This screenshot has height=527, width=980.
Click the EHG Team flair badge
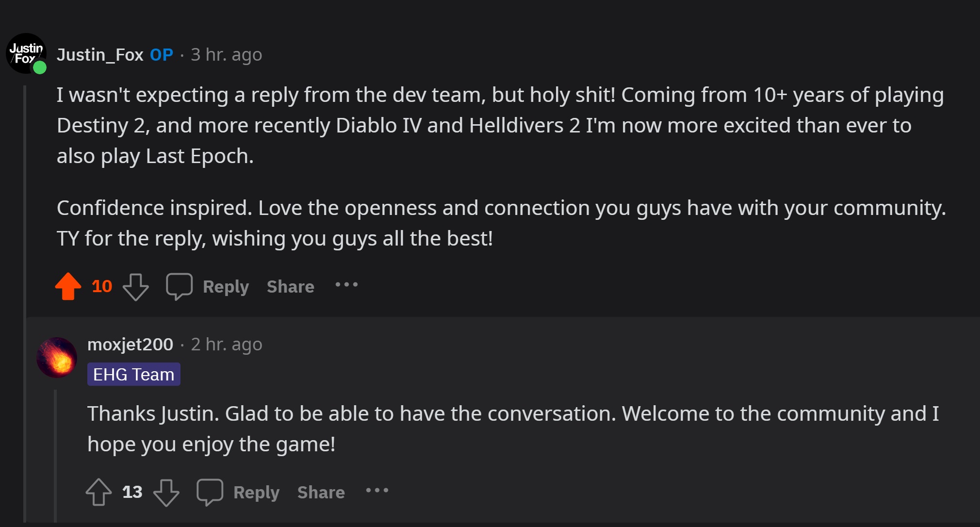[x=133, y=375]
